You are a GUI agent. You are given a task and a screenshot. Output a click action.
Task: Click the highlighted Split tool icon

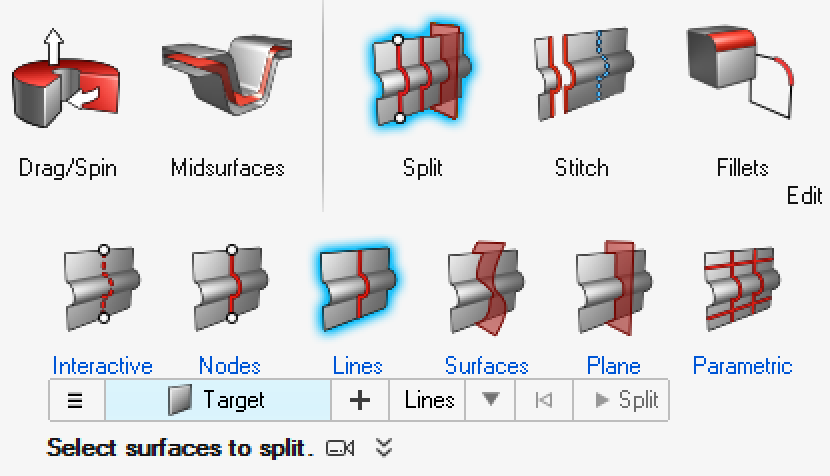click(422, 74)
